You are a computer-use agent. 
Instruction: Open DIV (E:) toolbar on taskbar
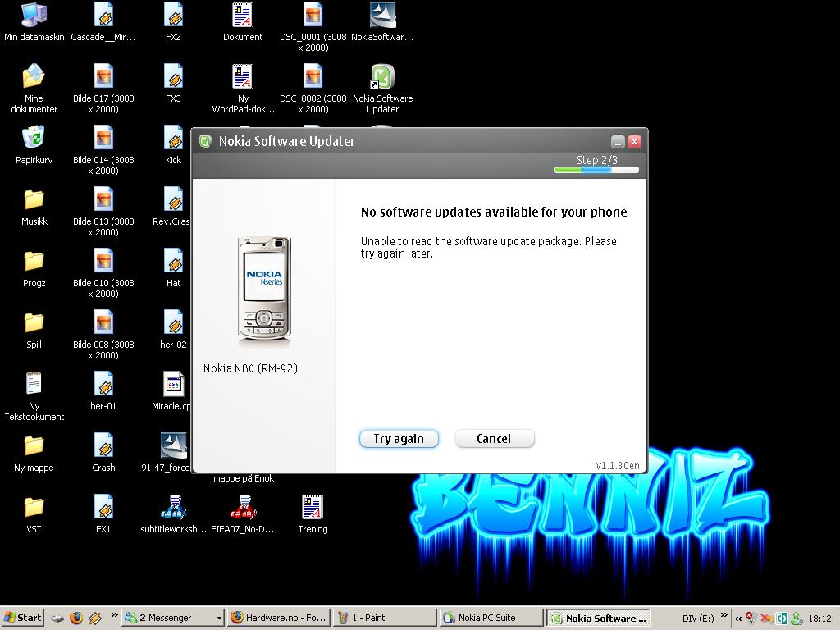pos(698,619)
